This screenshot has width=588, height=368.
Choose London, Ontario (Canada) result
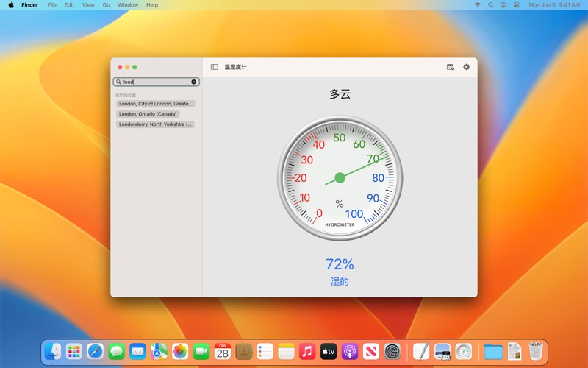(x=148, y=114)
